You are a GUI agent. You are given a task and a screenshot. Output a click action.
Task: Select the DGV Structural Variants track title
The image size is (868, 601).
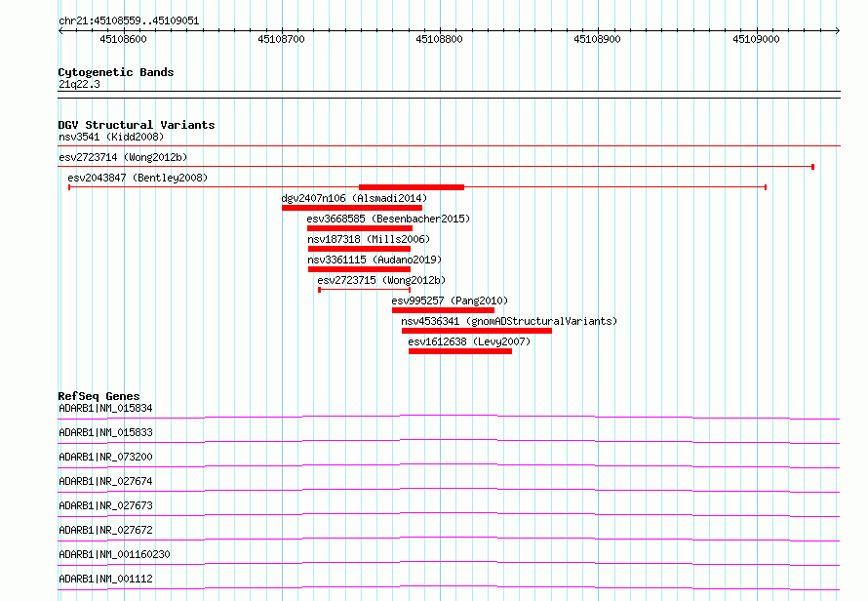click(x=137, y=125)
